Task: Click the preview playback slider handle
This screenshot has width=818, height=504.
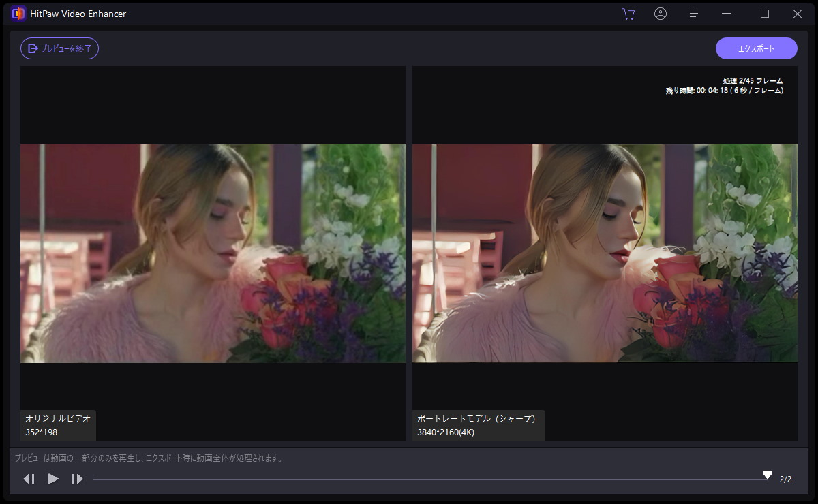Action: point(768,475)
